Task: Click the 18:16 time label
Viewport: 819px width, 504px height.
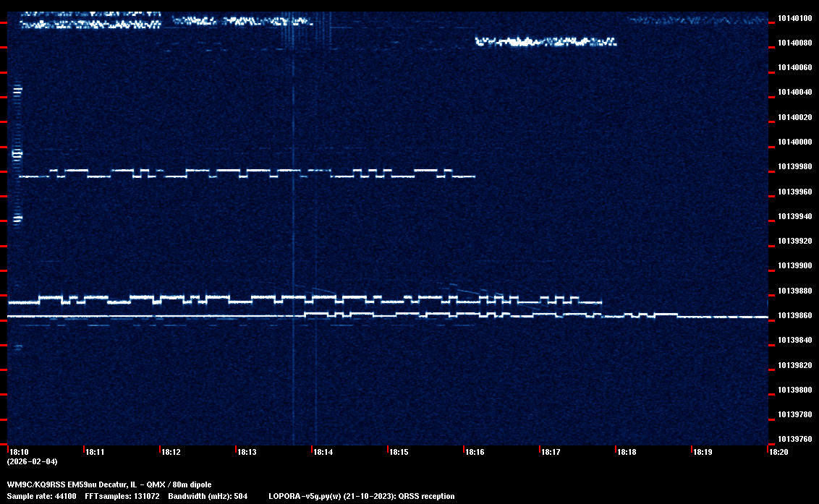Action: point(475,452)
